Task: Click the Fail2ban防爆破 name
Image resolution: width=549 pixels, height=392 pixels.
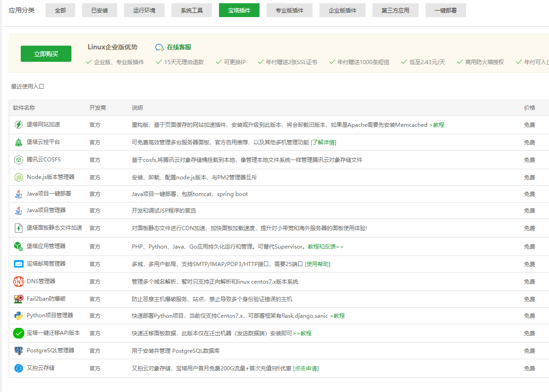Action: coord(46,298)
